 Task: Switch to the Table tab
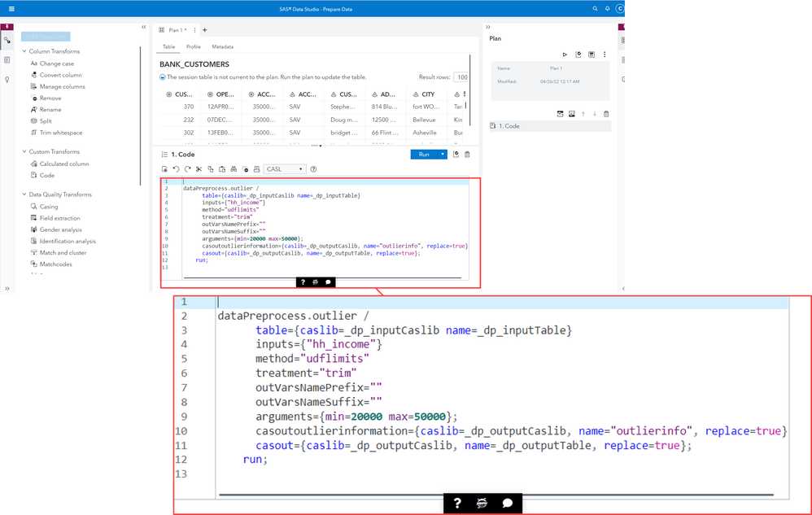point(168,46)
